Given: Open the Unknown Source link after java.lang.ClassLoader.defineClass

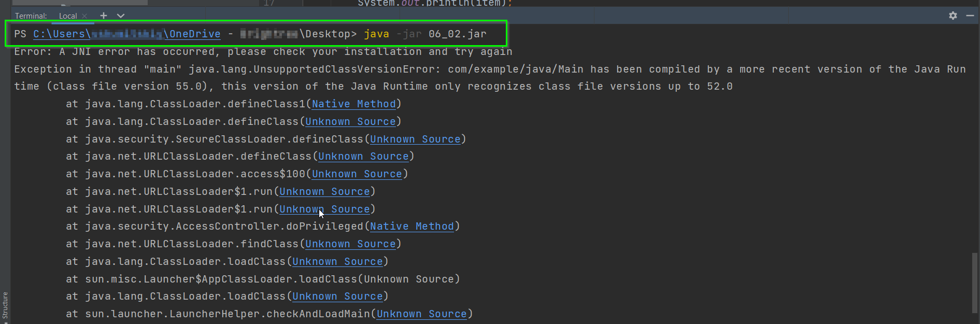Looking at the screenshot, I should [x=350, y=121].
